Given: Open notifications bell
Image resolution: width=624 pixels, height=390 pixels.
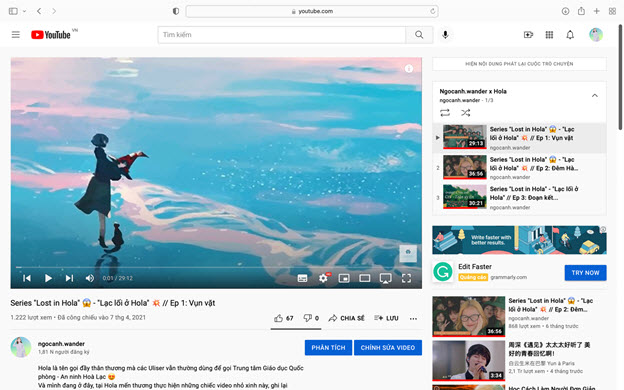Looking at the screenshot, I should pyautogui.click(x=570, y=35).
